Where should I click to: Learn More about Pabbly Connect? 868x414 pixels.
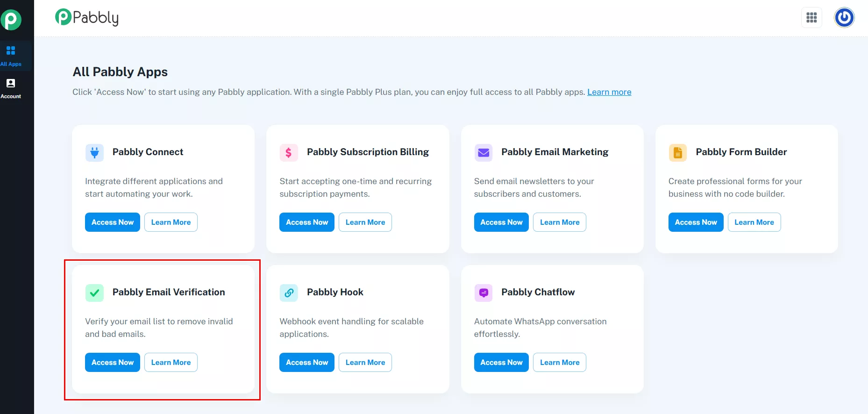tap(171, 222)
